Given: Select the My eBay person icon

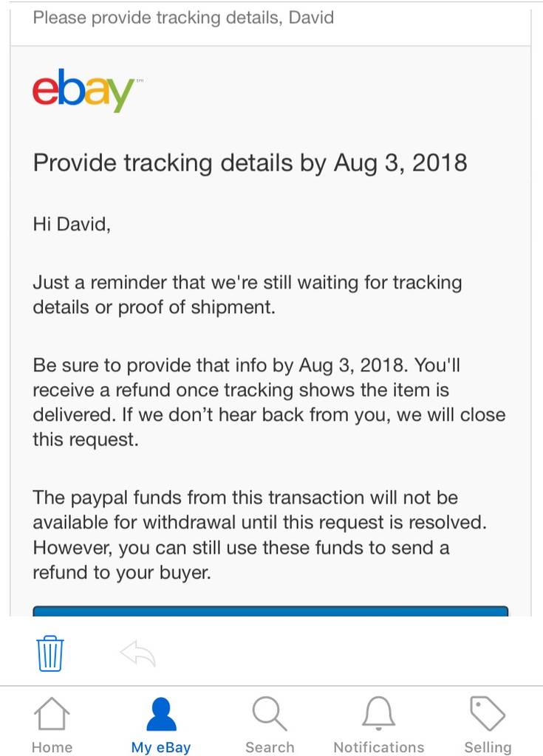Looking at the screenshot, I should (161, 714).
